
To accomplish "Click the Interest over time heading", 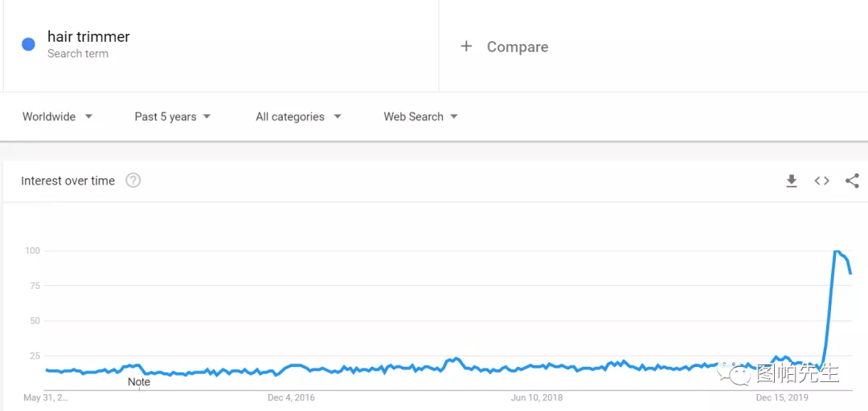I will pos(68,181).
